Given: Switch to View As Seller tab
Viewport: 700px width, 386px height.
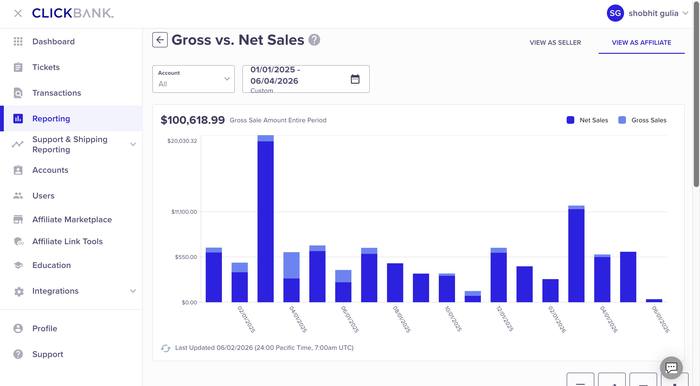Looking at the screenshot, I should [555, 42].
